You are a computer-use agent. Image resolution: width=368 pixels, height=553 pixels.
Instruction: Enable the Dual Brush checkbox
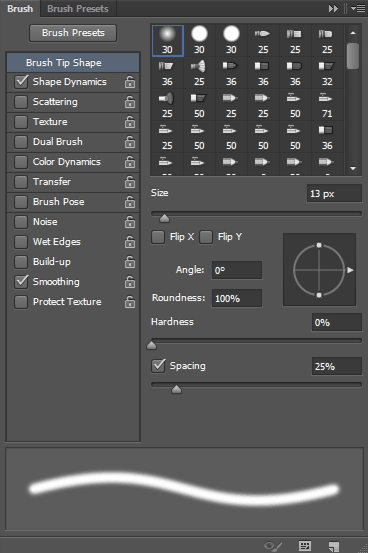tap(21, 142)
